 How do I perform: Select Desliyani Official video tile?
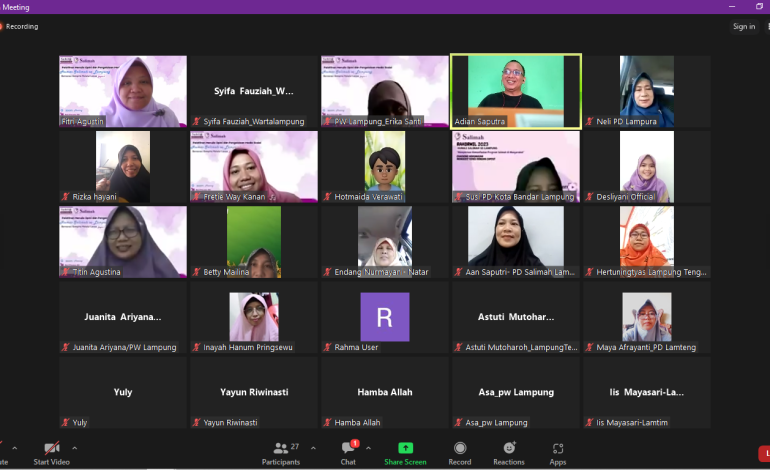pyautogui.click(x=647, y=166)
